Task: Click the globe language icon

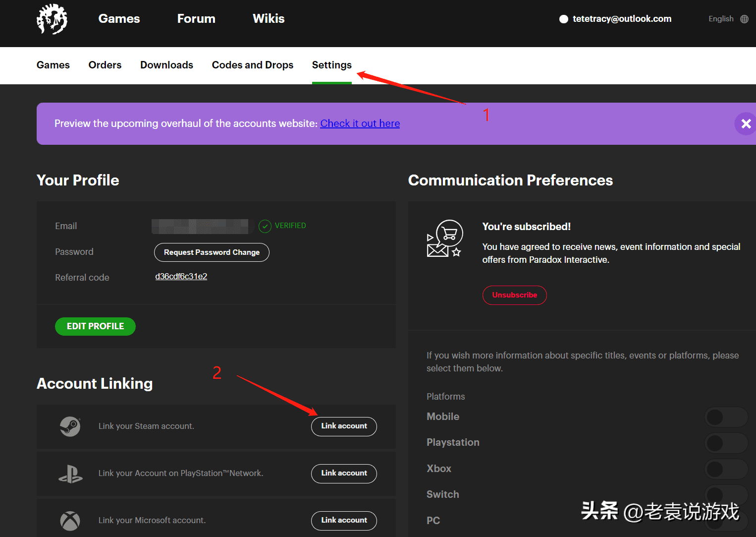Action: coord(744,19)
